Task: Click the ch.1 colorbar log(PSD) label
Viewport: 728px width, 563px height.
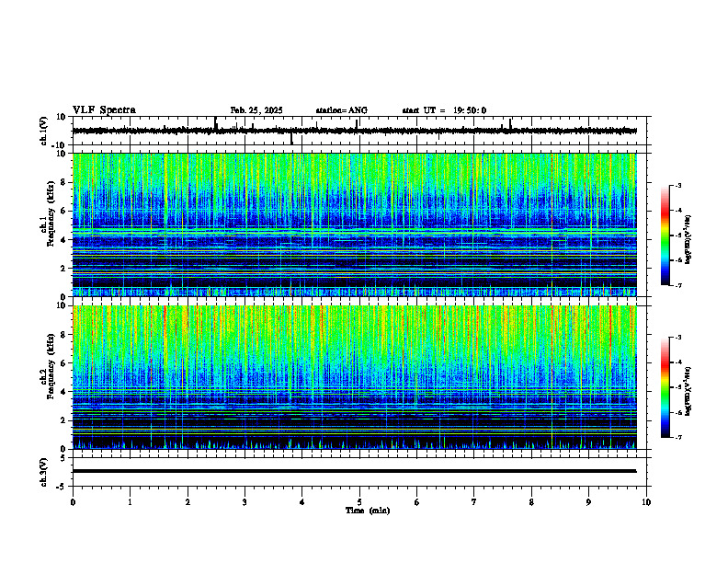Action: coord(688,240)
